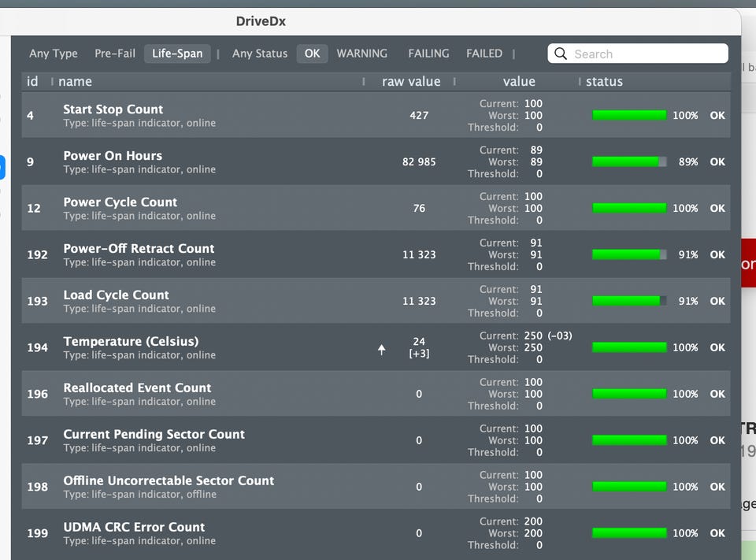Click raw value 427
This screenshot has width=756, height=560.
click(419, 115)
